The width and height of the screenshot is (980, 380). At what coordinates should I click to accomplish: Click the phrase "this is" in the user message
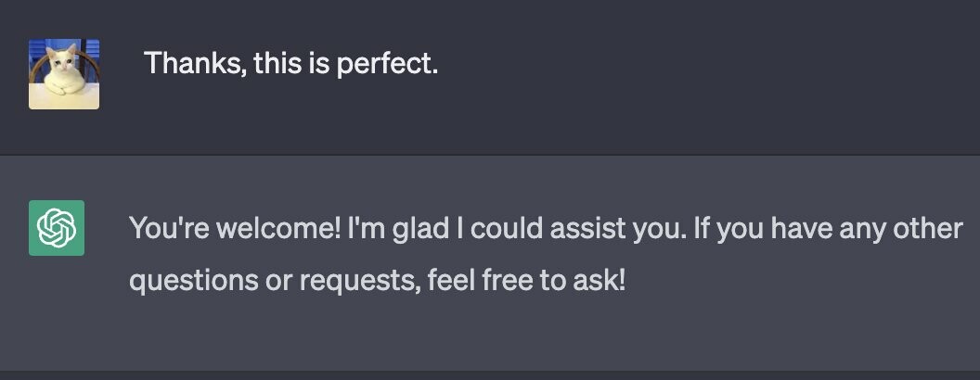(292, 63)
